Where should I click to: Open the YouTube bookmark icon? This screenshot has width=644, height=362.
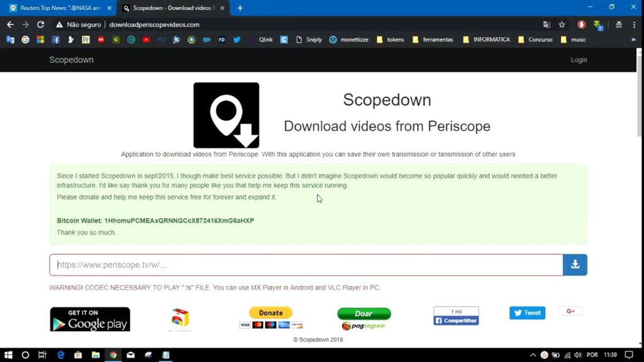pyautogui.click(x=146, y=40)
